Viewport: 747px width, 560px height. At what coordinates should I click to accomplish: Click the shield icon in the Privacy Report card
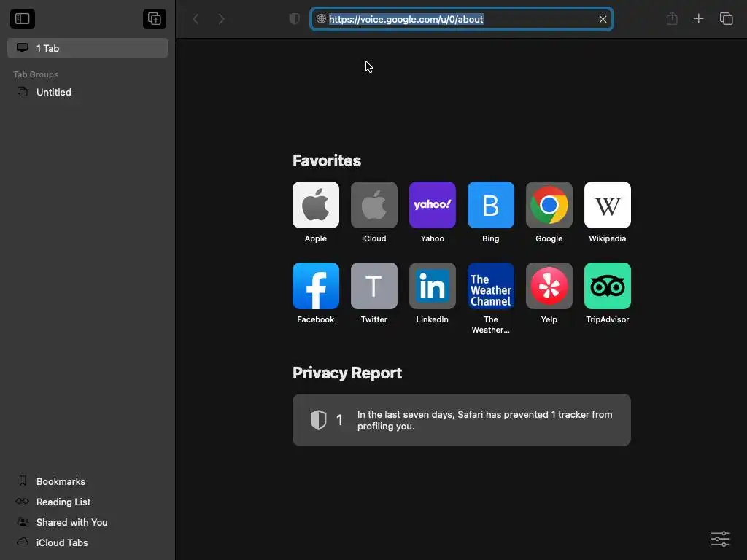click(x=318, y=420)
